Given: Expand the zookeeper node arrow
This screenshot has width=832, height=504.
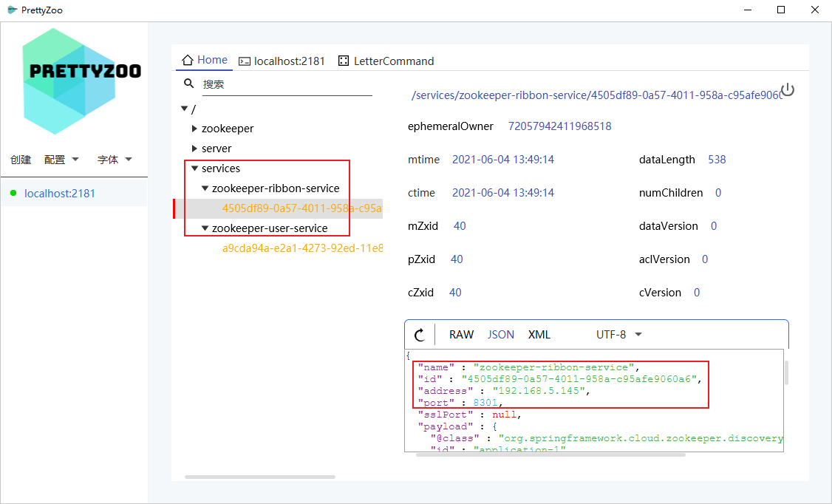Looking at the screenshot, I should click(x=194, y=129).
